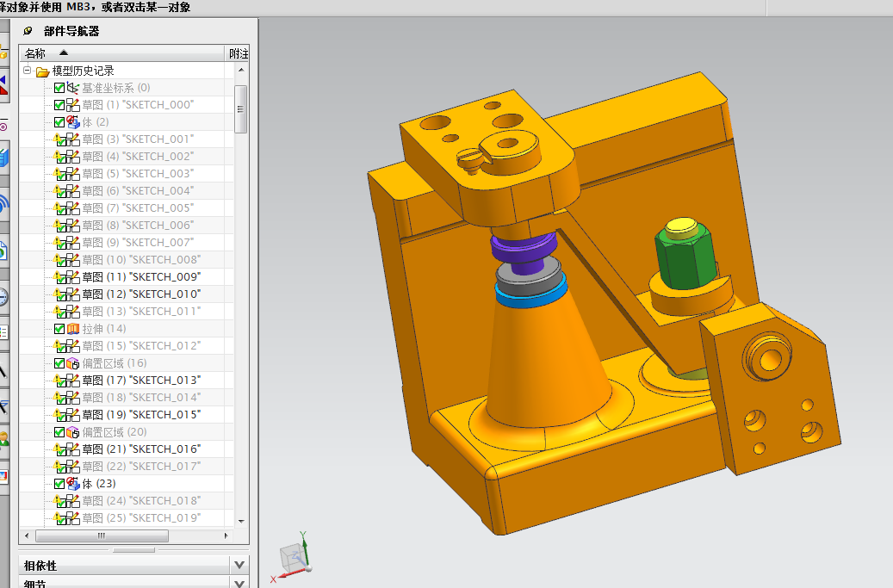
Task: Click the horizontal scrollbar thumb of navigator
Action: [x=102, y=535]
